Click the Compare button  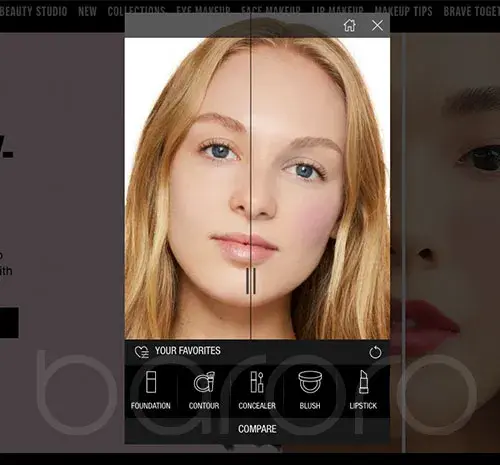click(257, 429)
